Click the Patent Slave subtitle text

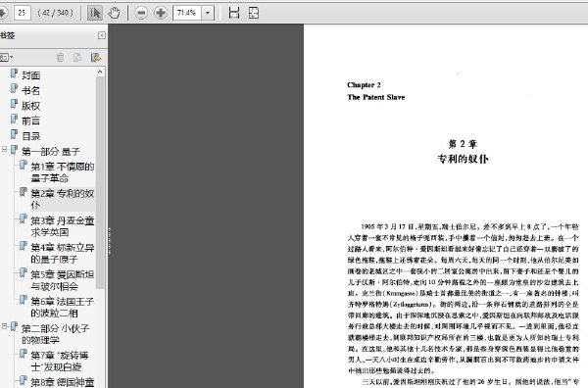pyautogui.click(x=376, y=97)
